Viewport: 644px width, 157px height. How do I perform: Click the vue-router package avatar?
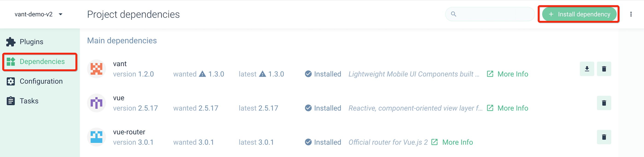point(97,137)
